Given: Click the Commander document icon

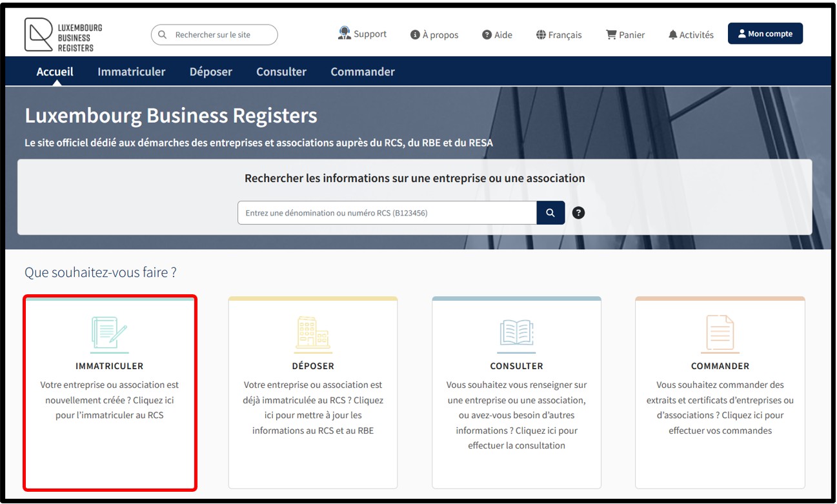Looking at the screenshot, I should click(x=720, y=334).
